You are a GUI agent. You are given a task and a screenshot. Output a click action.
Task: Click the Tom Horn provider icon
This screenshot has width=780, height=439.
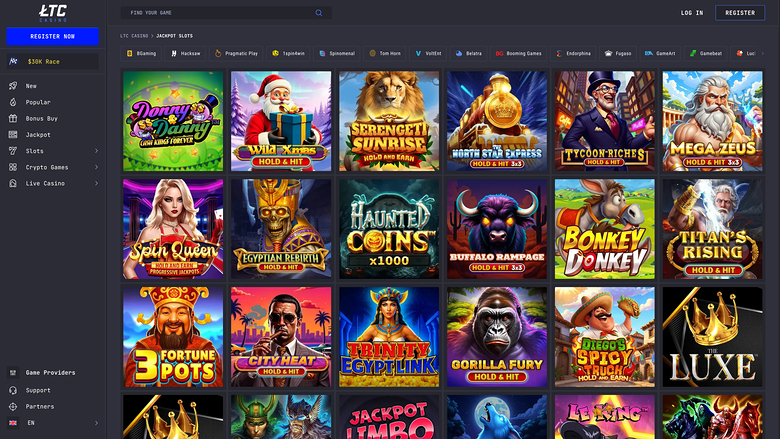click(x=373, y=53)
